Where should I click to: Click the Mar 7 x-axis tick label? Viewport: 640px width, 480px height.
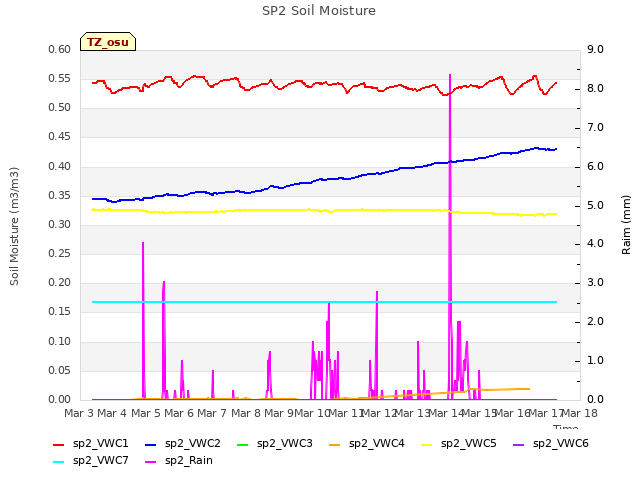pyautogui.click(x=212, y=413)
